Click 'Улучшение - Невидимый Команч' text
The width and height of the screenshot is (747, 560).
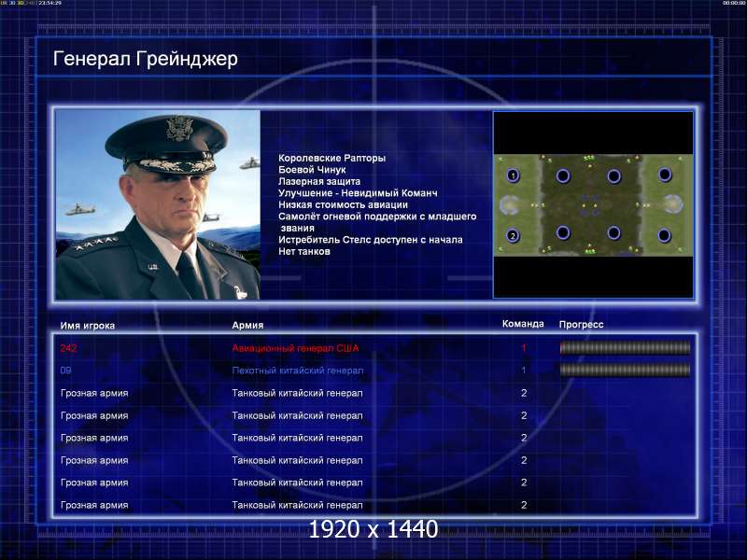(x=358, y=193)
